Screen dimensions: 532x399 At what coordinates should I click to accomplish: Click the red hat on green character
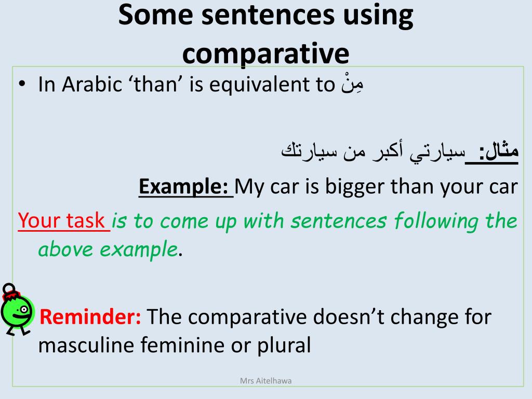point(11,295)
